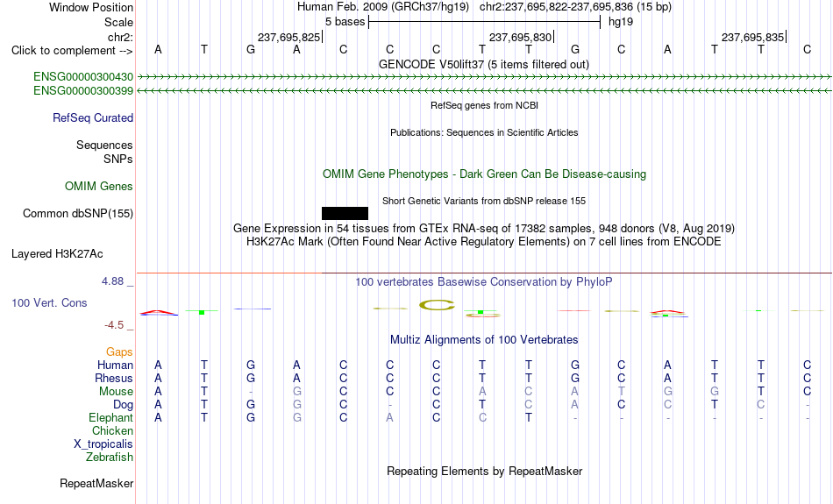Click the 4.88 PhyloP upper scale value
The height and width of the screenshot is (504, 833).
point(112,281)
